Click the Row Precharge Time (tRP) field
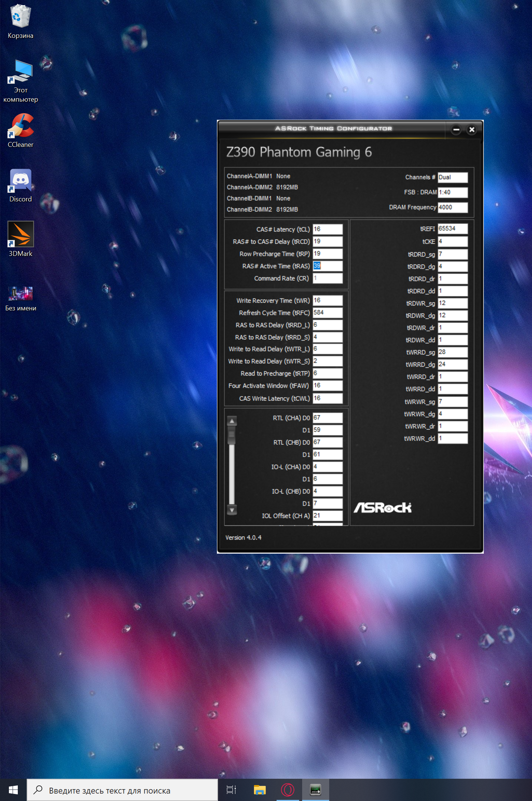The width and height of the screenshot is (532, 801). (327, 254)
